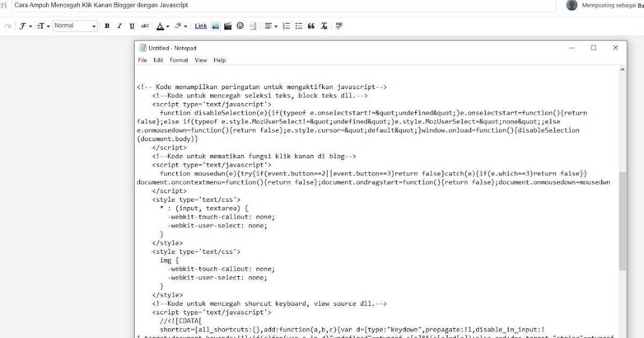
Task: Apply blockquote formatting
Action: (311, 26)
